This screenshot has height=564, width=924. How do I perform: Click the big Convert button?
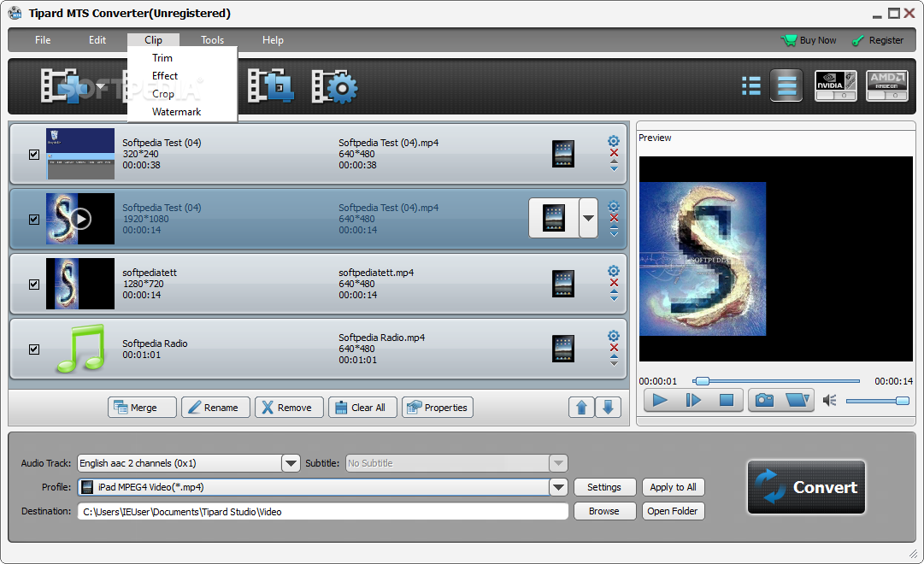(x=806, y=487)
